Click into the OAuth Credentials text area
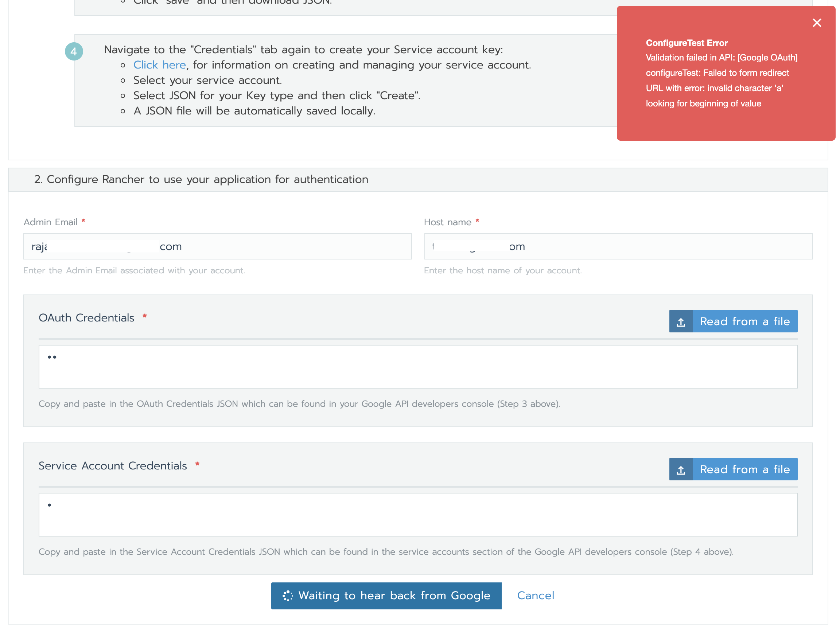The height and width of the screenshot is (640, 840). click(418, 367)
